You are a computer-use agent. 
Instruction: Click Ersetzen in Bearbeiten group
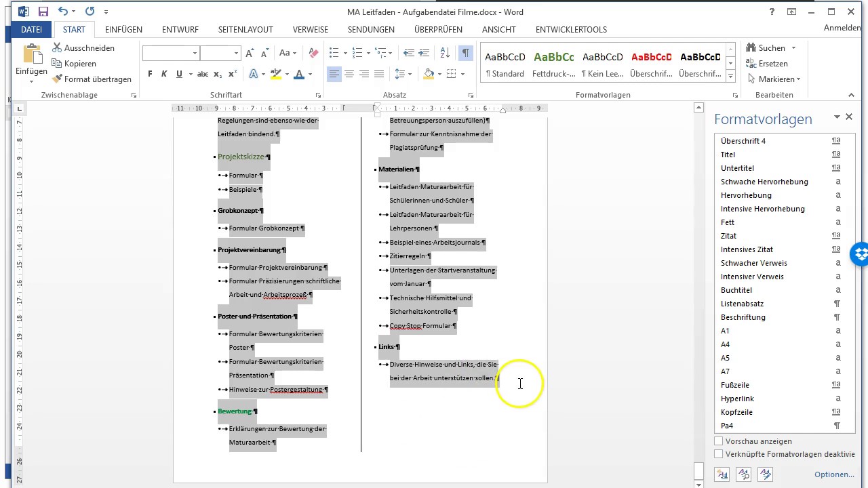(x=767, y=64)
